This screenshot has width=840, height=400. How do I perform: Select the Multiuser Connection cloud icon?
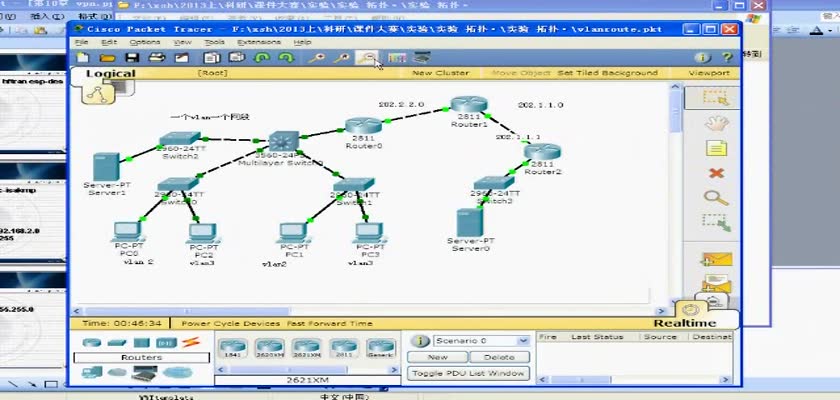pyautogui.click(x=177, y=372)
